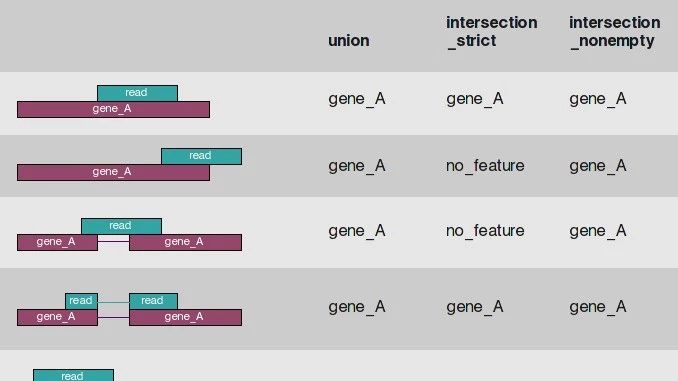Click the gene_A bar in second row

coord(113,172)
